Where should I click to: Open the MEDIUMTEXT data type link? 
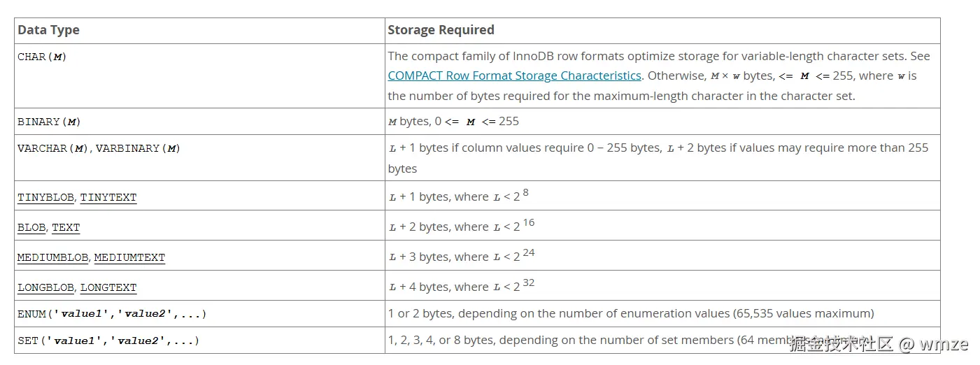pos(129,257)
